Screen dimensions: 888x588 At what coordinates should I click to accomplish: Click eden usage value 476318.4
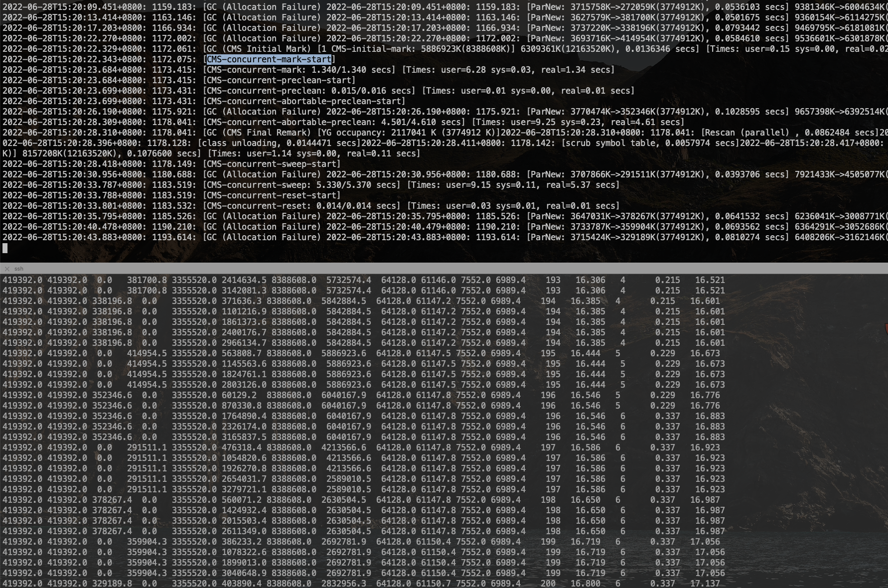pyautogui.click(x=242, y=447)
